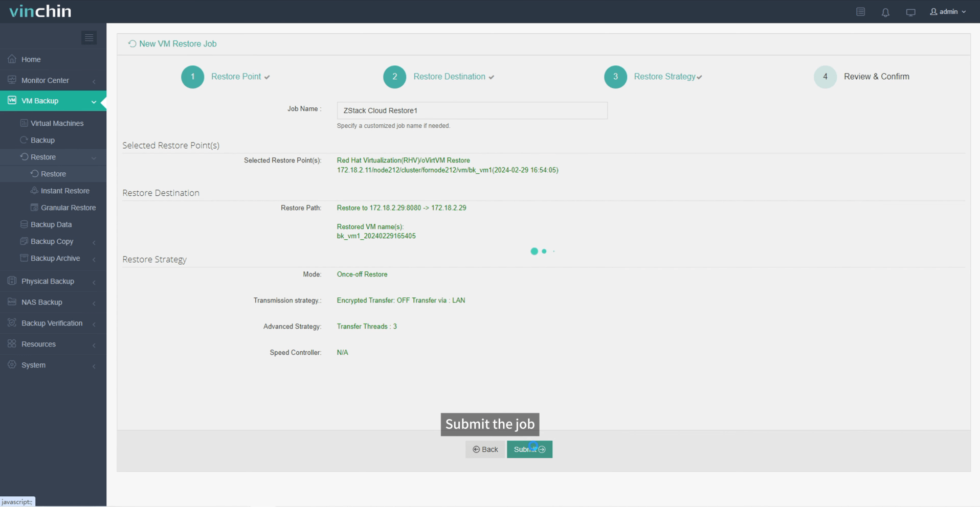Expand Backup Archive chevron

coord(94,259)
